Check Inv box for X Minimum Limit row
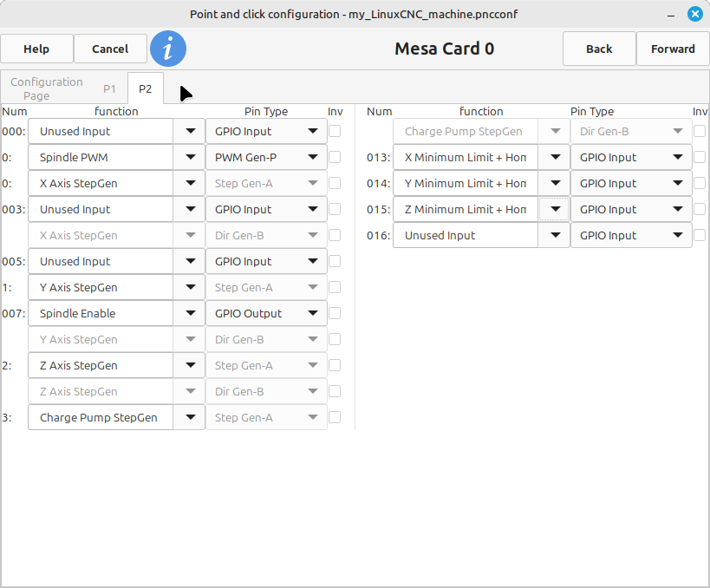The width and height of the screenshot is (710, 588). (x=700, y=157)
